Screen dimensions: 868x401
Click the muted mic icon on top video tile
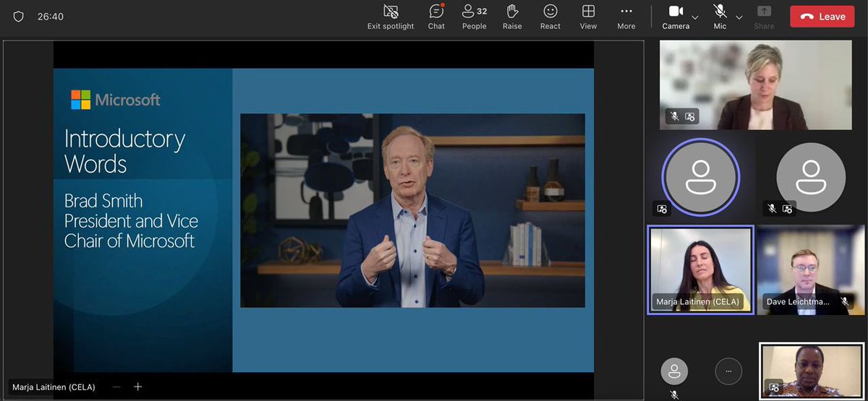tap(675, 116)
